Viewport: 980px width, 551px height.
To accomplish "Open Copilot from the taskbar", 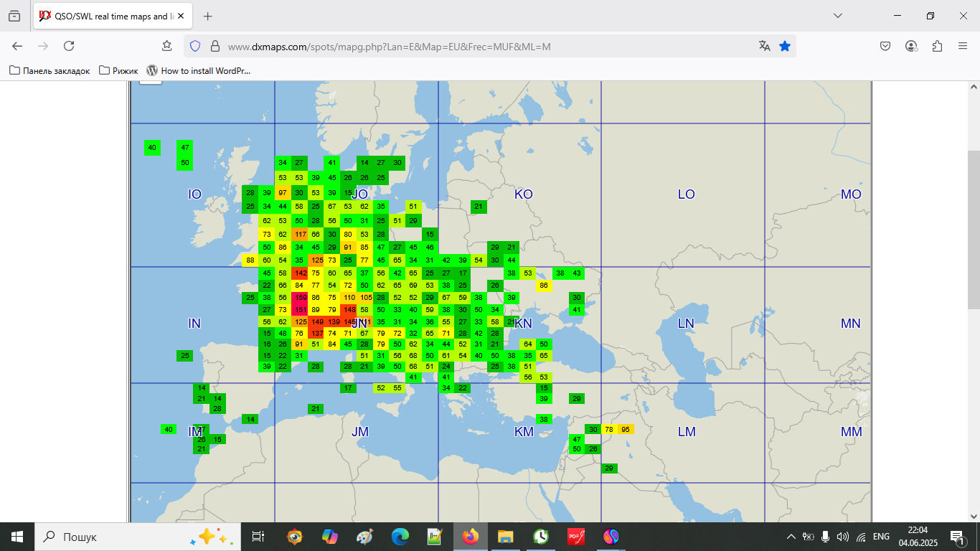I will coord(329,537).
